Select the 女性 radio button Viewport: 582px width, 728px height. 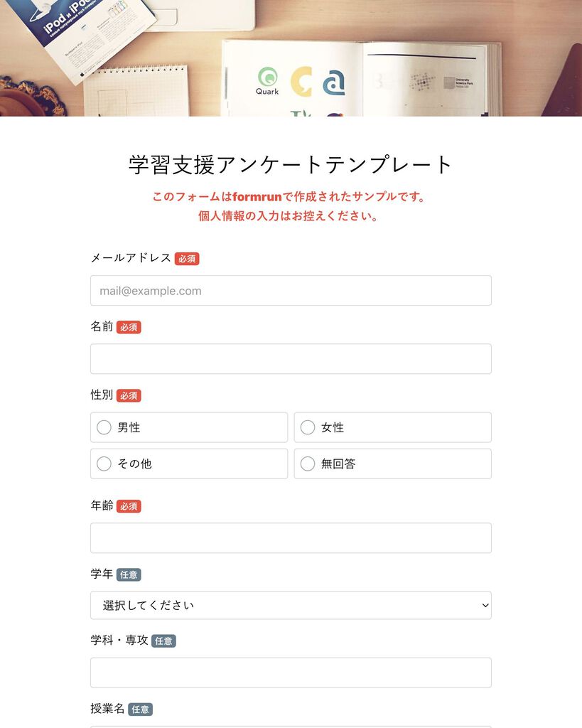[x=308, y=427]
